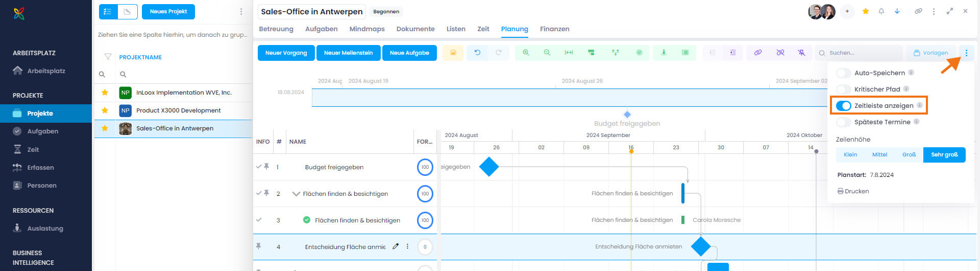Fit the Gantt chart to width

(x=569, y=53)
